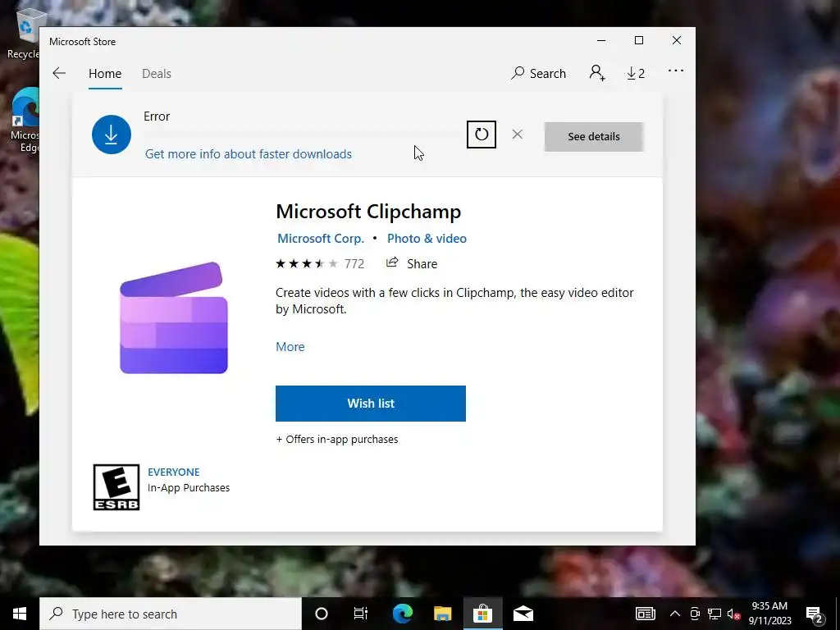Viewport: 840px width, 630px height.
Task: Expand description with More
Action: [x=290, y=347]
